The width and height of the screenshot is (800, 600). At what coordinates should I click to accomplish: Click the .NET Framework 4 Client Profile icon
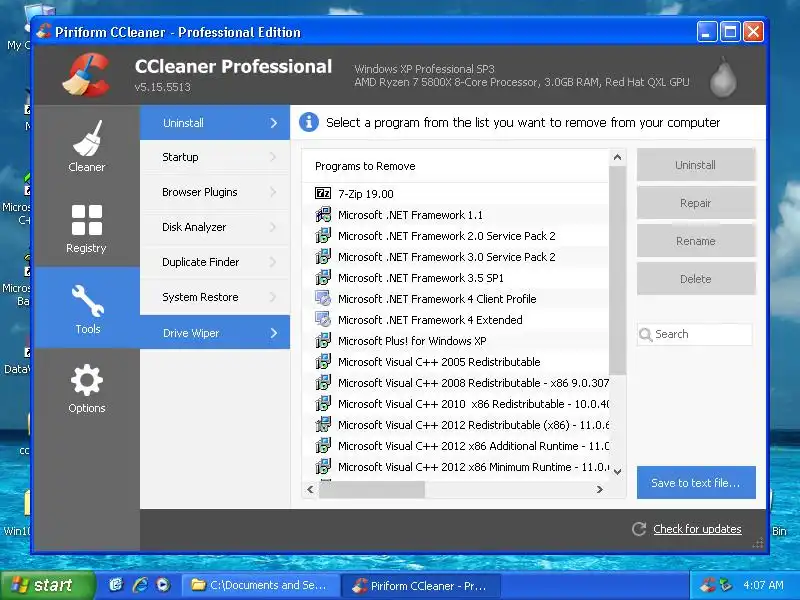323,298
